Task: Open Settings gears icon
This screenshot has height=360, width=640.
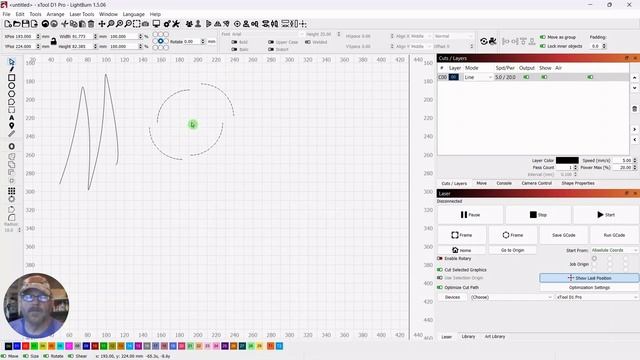Action: (x=167, y=24)
